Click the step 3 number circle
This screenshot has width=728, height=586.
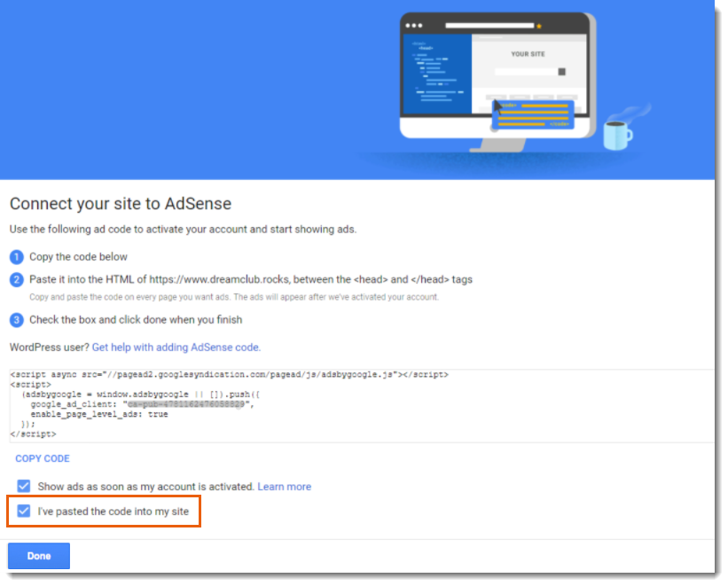pos(17,319)
